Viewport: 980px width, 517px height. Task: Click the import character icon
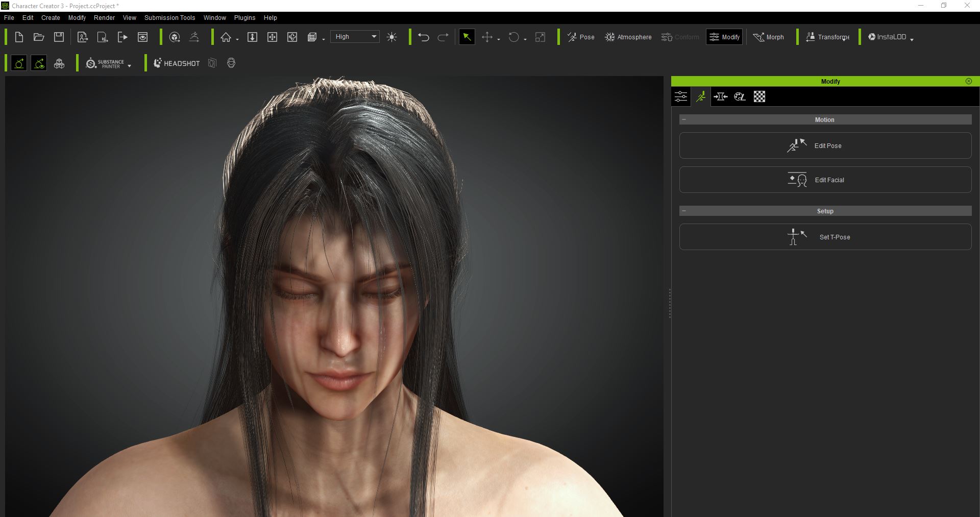tap(82, 37)
